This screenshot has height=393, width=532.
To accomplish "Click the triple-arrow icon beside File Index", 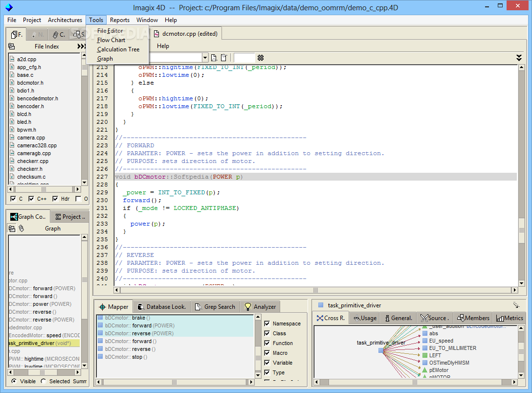I will pyautogui.click(x=81, y=46).
